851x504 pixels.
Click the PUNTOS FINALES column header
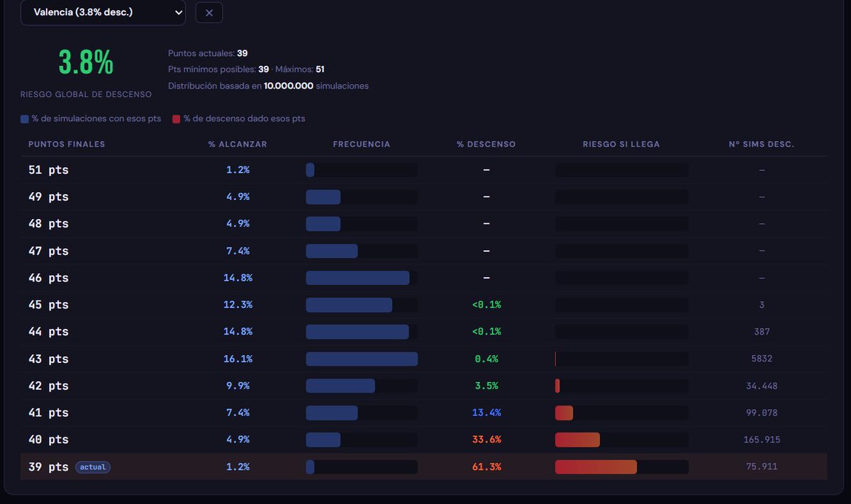coord(67,144)
